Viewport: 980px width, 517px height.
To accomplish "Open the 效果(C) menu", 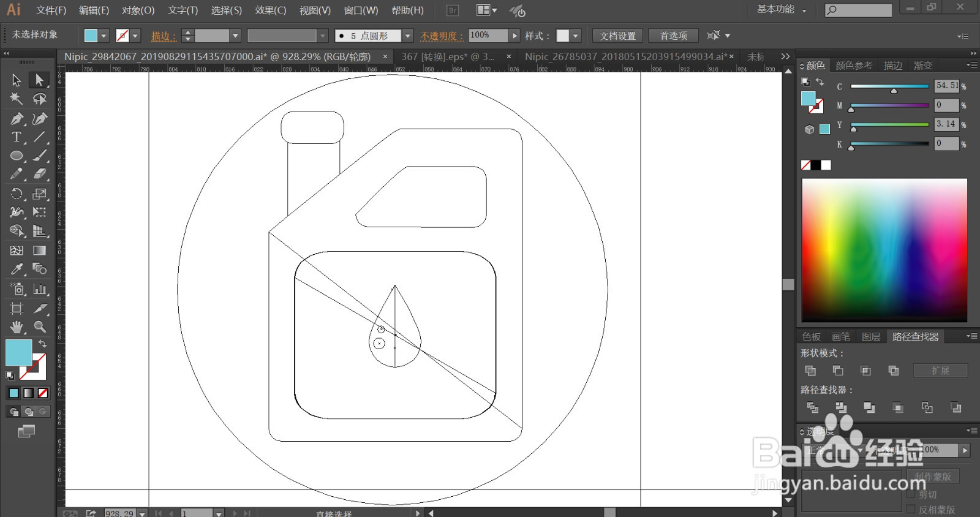I will click(271, 10).
